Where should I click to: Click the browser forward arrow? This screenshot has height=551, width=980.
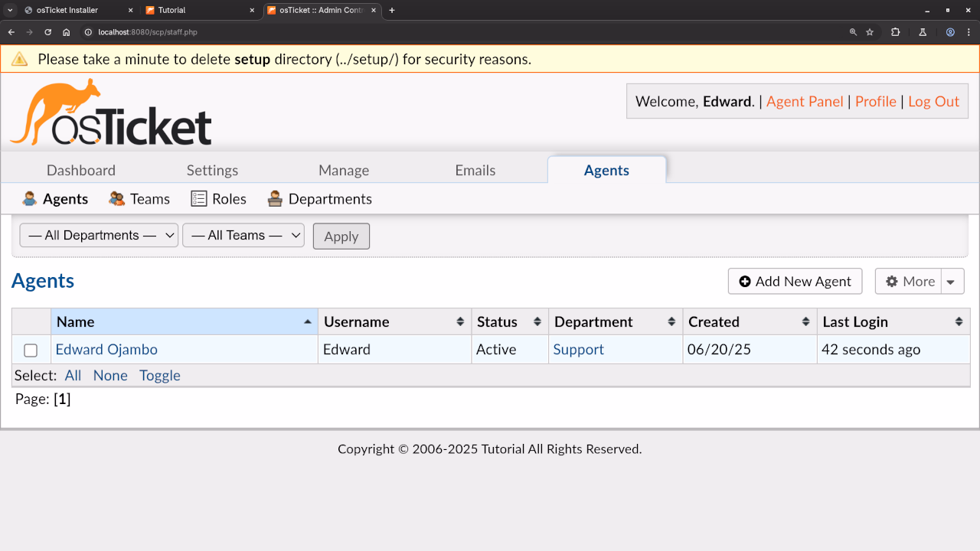(x=29, y=32)
